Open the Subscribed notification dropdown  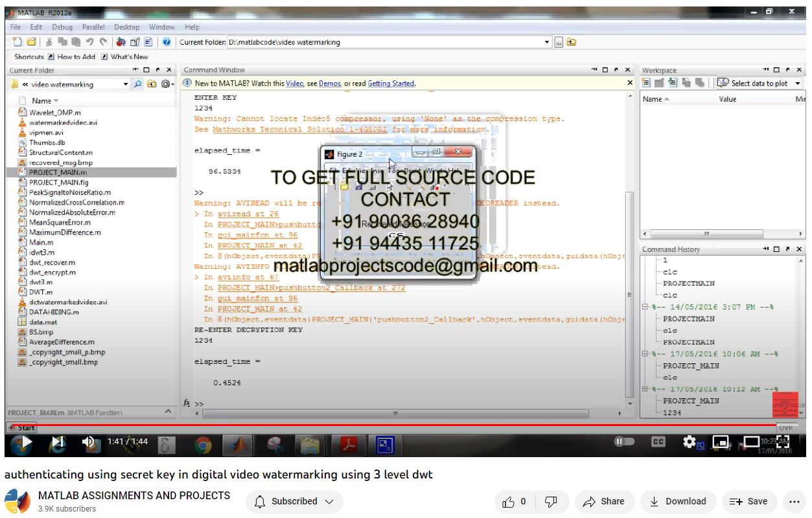click(x=296, y=501)
